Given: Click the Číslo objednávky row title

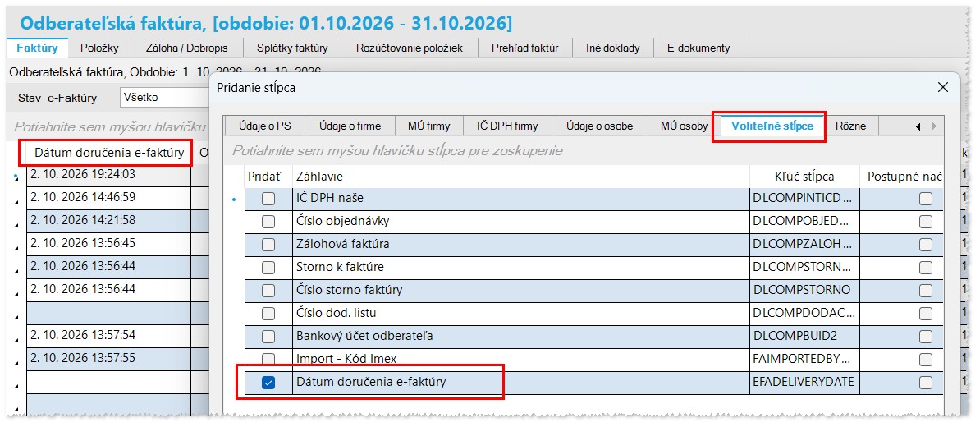Looking at the screenshot, I should click(x=343, y=222).
